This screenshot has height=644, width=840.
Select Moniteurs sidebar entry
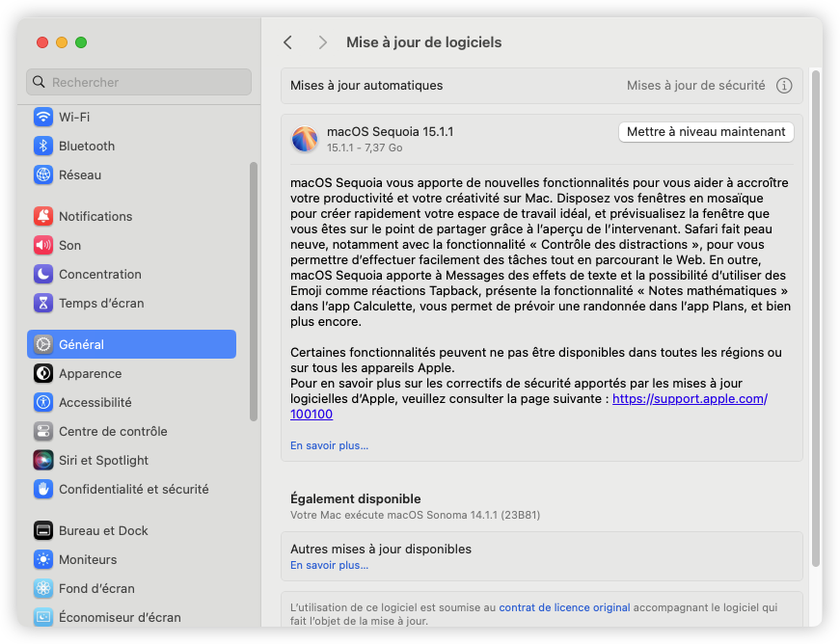coord(131,559)
